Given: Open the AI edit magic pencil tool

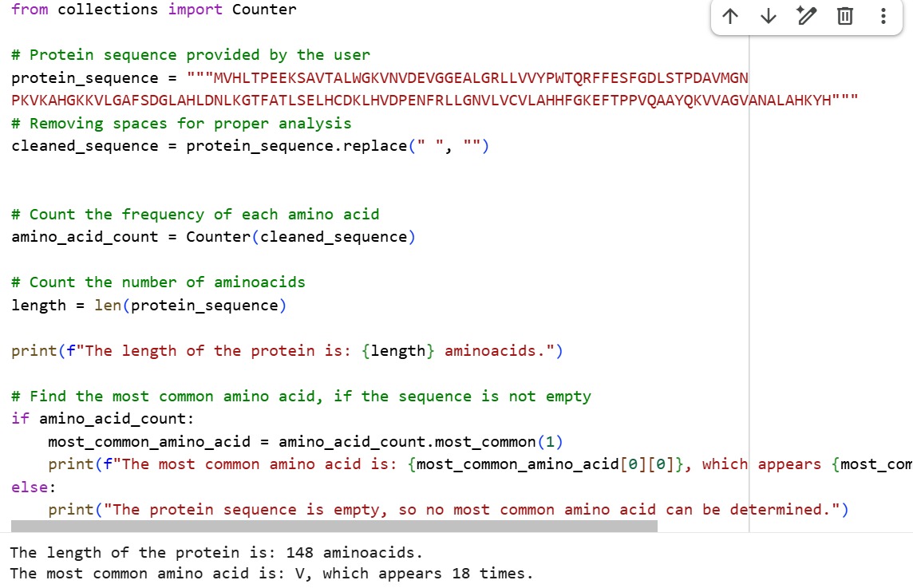Looking at the screenshot, I should click(805, 16).
